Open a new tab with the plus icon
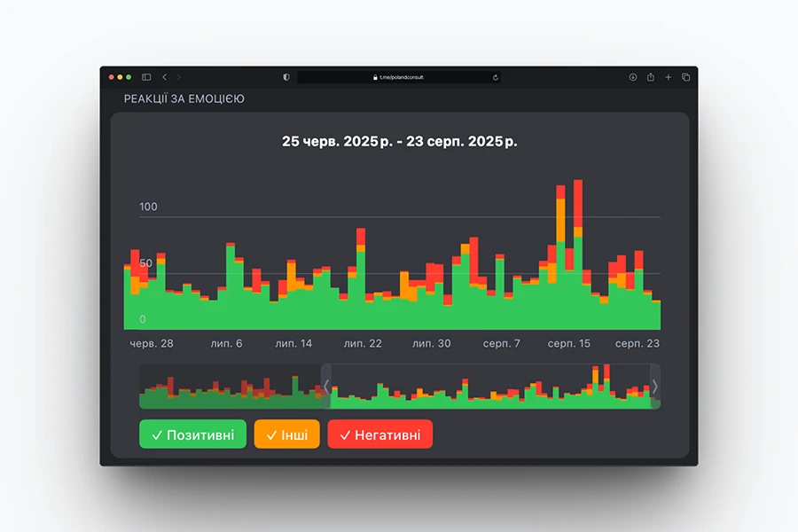798x532 pixels. (669, 77)
